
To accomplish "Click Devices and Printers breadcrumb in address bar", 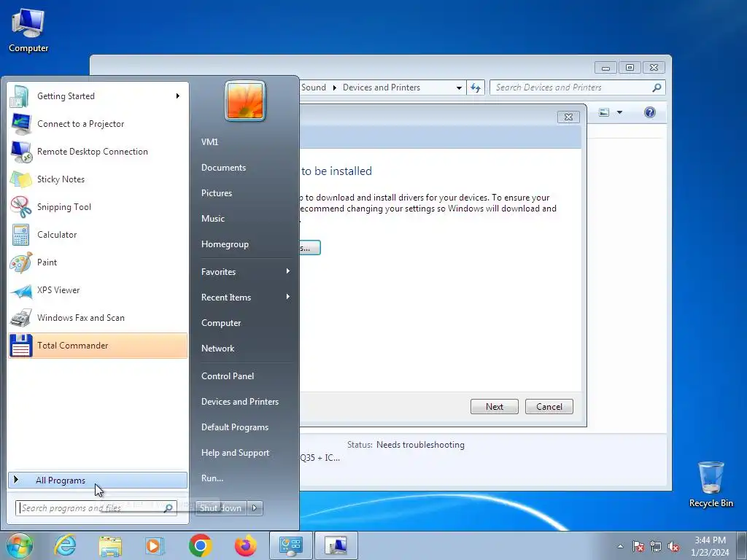I will coord(381,87).
